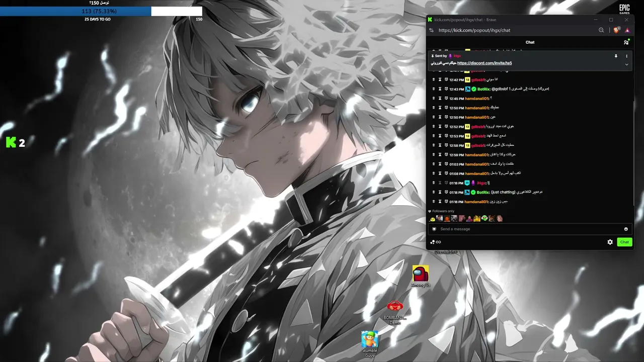The image size is (644, 362).
Task: Click the "25 DAYS TO GO" text
Action: pos(98,19)
